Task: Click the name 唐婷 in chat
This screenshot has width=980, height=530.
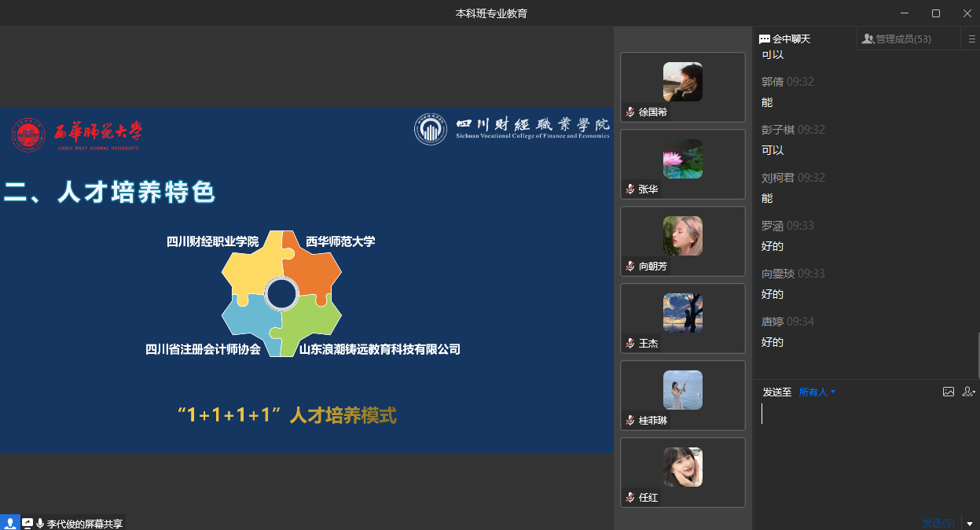Action: (x=773, y=322)
